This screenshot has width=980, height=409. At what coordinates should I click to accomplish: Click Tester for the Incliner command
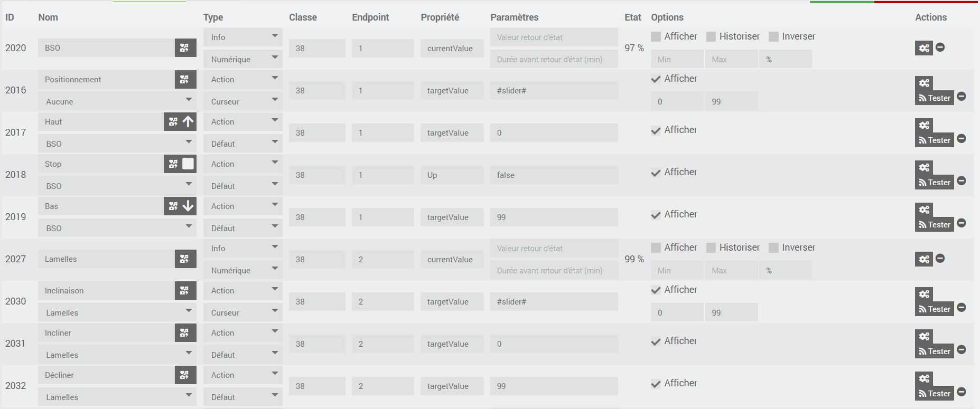pos(935,351)
